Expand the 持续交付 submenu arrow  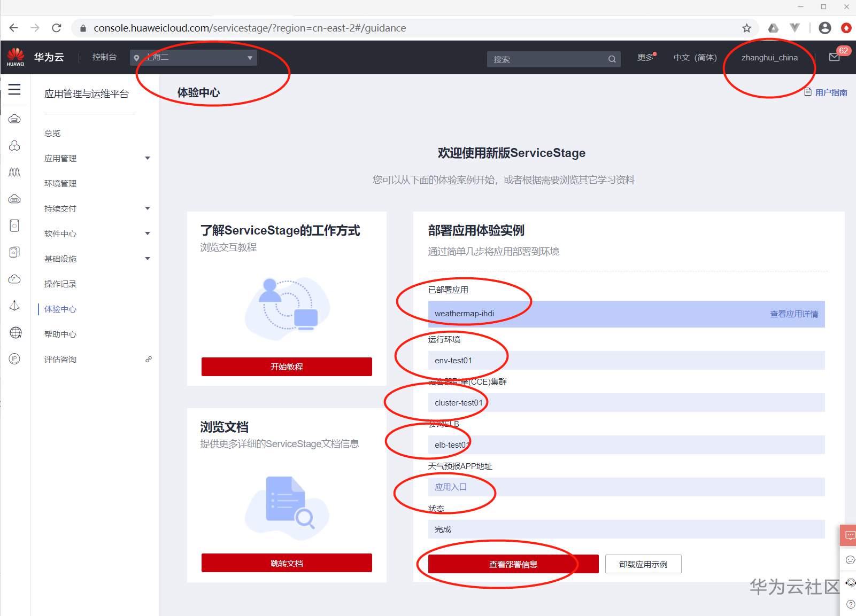(148, 208)
